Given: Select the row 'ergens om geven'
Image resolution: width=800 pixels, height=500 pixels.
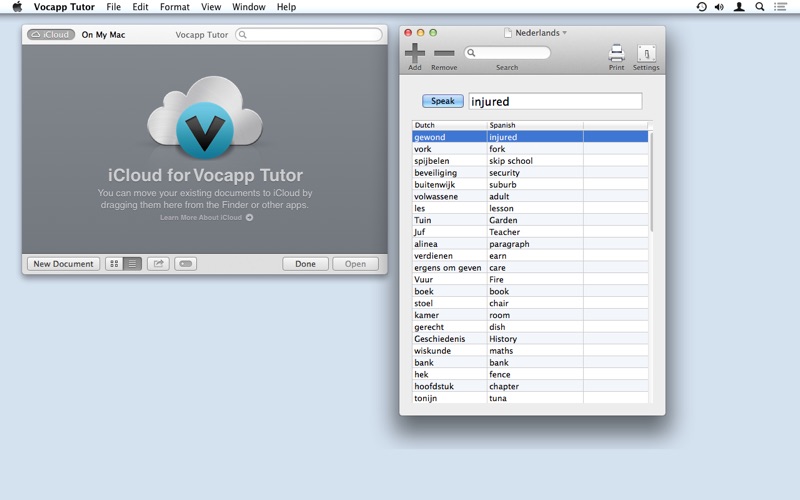Looking at the screenshot, I should click(x=530, y=267).
